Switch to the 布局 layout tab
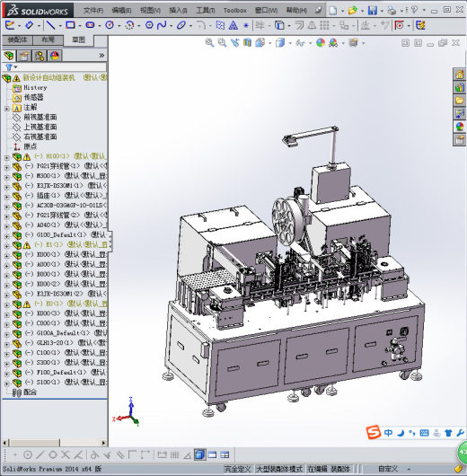Screen dimensions: 467x476 [x=48, y=40]
